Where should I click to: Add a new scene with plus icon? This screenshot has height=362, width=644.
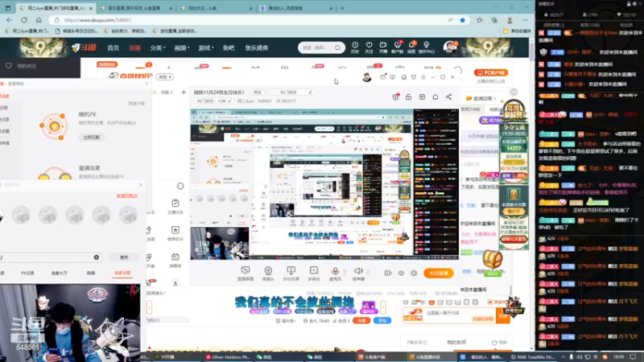(184, 92)
